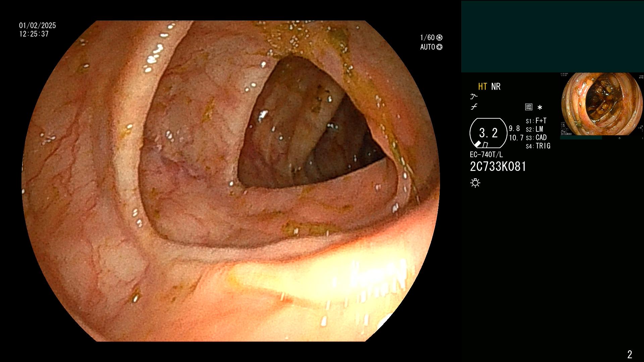Click the asterisk indicator beside the sliders icon
Screen dimensions: 644x362
(540, 108)
